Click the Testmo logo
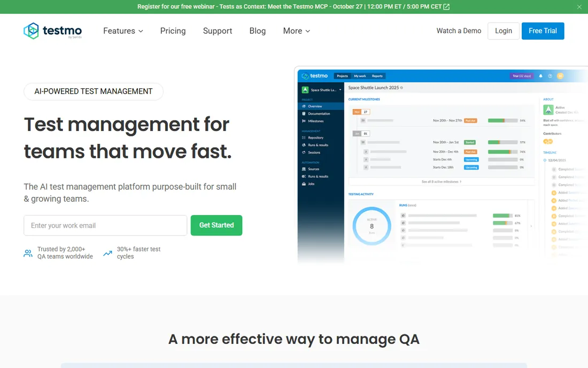This screenshot has width=588, height=368. click(x=52, y=31)
